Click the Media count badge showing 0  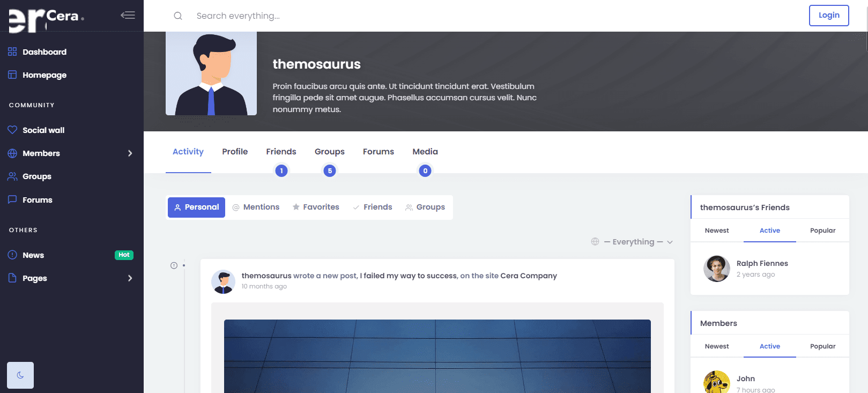point(425,171)
